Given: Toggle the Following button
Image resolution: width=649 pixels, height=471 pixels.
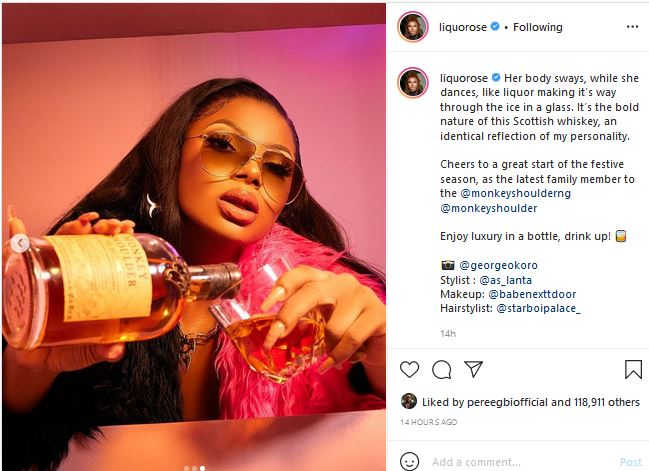Looking at the screenshot, I should (x=537, y=27).
